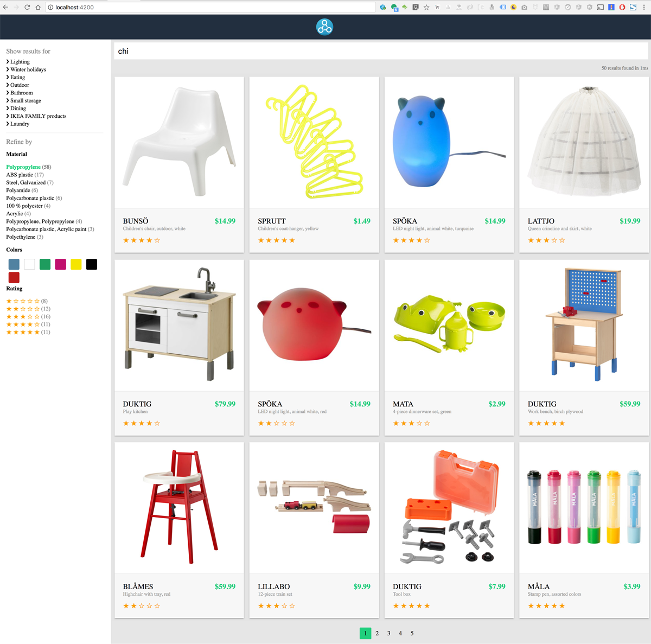The height and width of the screenshot is (644, 651).
Task: Open the browser home page icon
Action: 38,7
